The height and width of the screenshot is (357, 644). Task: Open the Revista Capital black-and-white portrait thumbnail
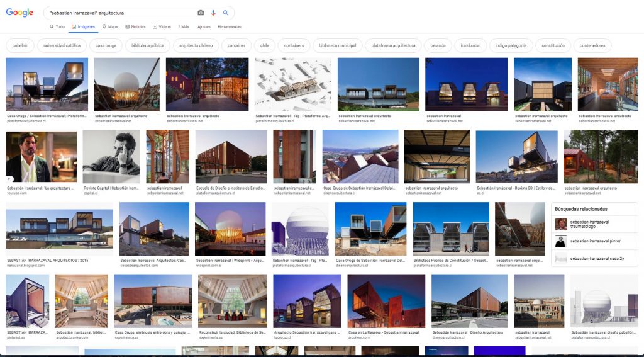(111, 157)
